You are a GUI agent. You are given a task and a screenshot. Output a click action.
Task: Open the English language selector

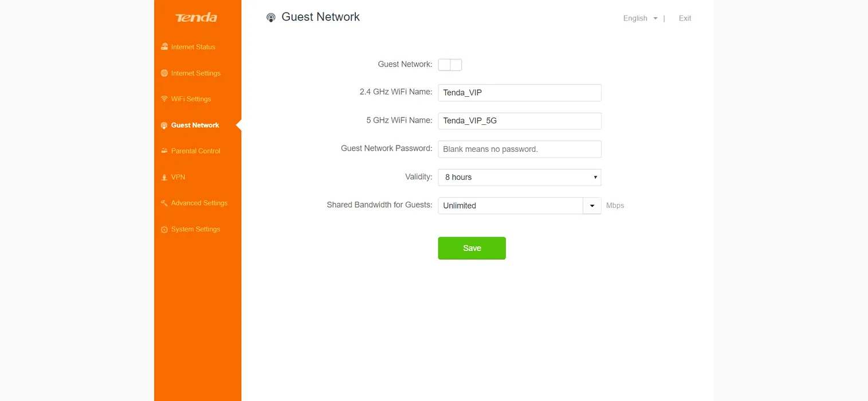click(x=640, y=18)
